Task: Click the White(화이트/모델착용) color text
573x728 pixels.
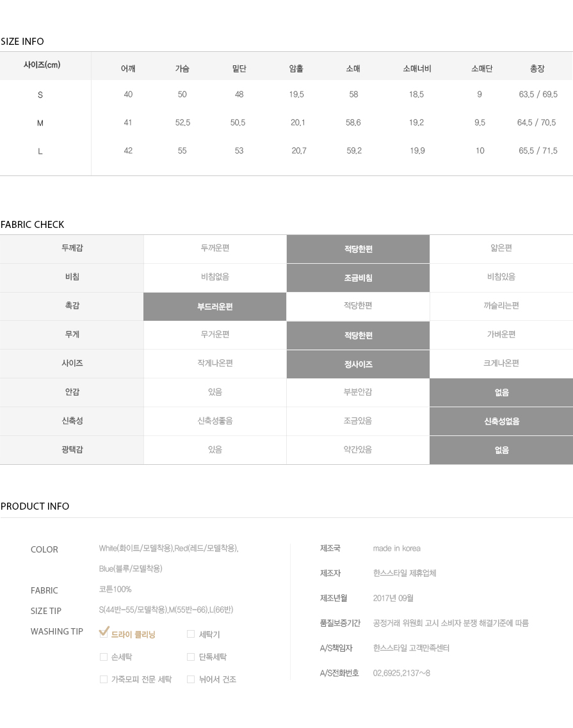Action: pyautogui.click(x=136, y=548)
